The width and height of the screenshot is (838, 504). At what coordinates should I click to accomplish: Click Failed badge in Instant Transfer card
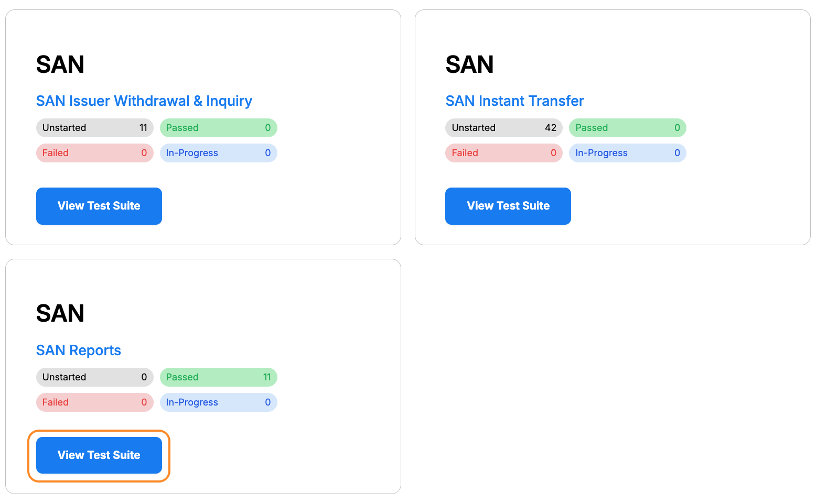(503, 153)
